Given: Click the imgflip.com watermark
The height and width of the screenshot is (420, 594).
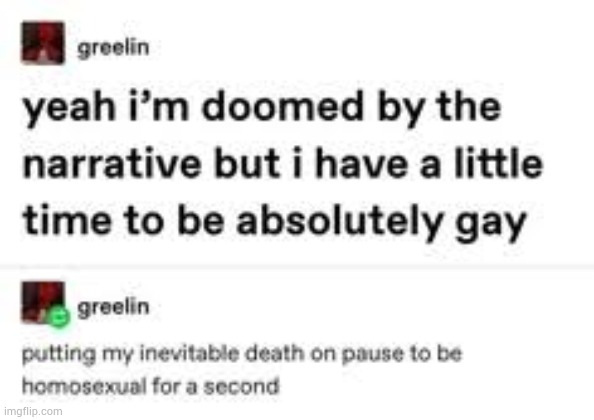Looking at the screenshot, I should point(33,411).
